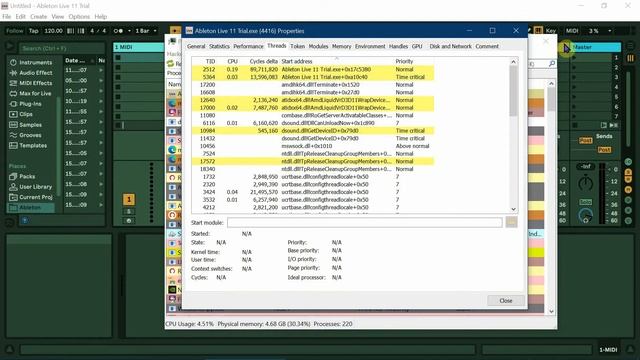Select Clips category in browser sidebar
Screen dimensions: 640x360
point(21,114)
